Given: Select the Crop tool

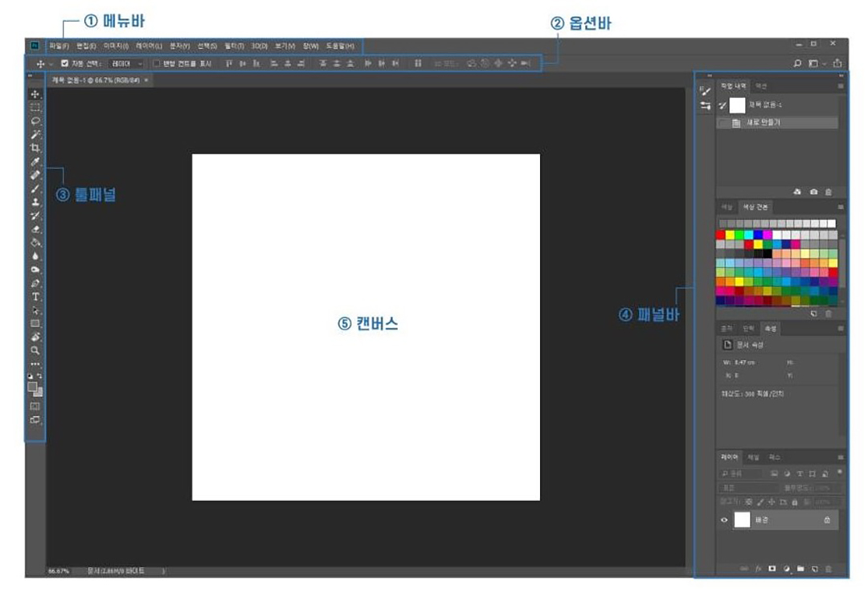Looking at the screenshot, I should [x=35, y=148].
